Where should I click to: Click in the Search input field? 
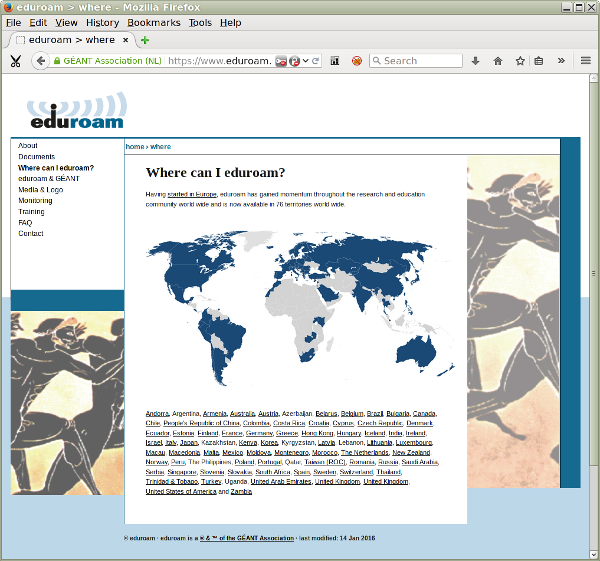(416, 60)
